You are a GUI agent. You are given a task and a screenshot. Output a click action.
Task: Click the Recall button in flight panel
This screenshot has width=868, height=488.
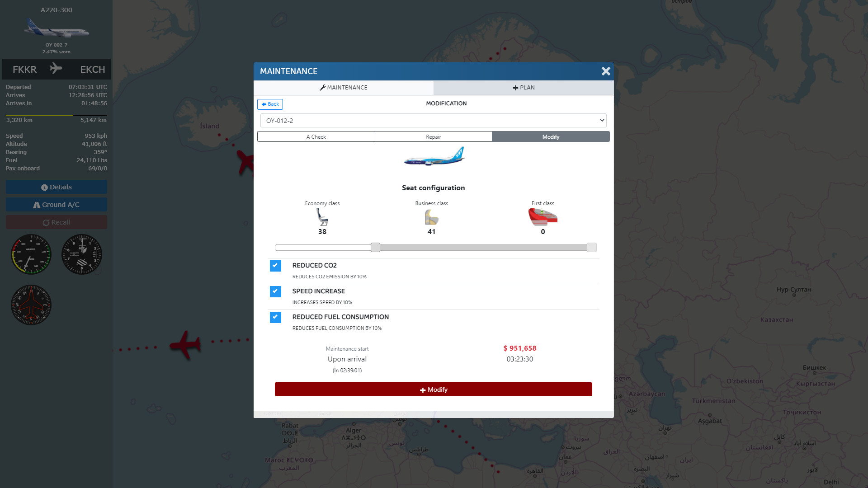click(57, 222)
